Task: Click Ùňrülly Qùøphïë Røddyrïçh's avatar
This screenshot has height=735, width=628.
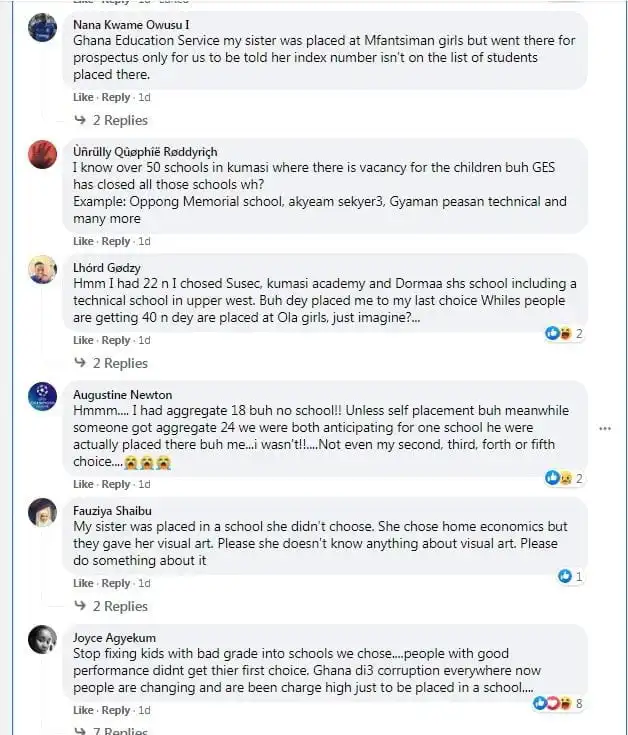Action: coord(42,154)
